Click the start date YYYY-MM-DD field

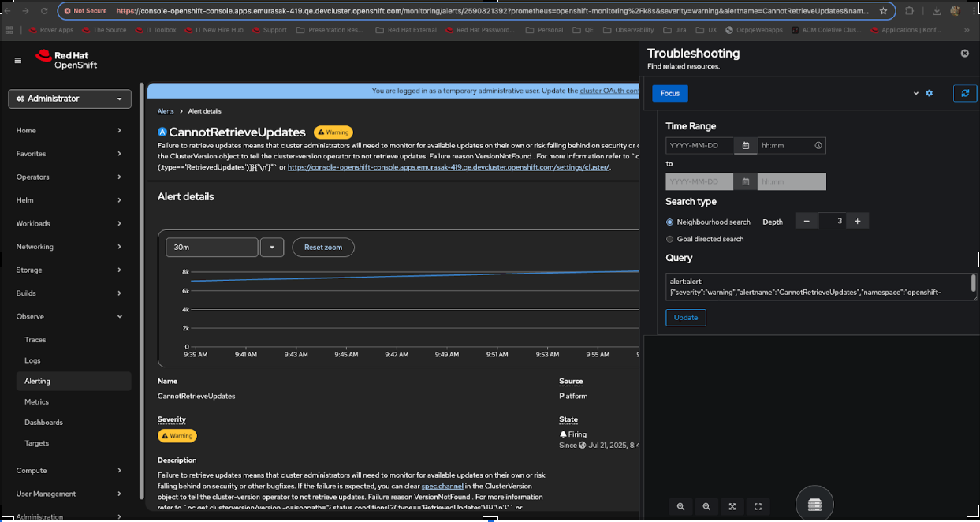pos(700,146)
